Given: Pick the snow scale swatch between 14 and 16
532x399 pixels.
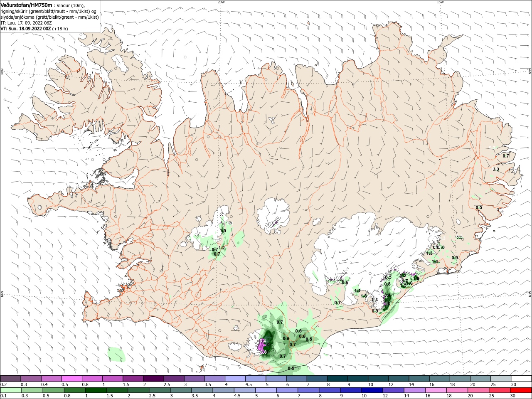Looking at the screenshot, I should [x=419, y=378].
